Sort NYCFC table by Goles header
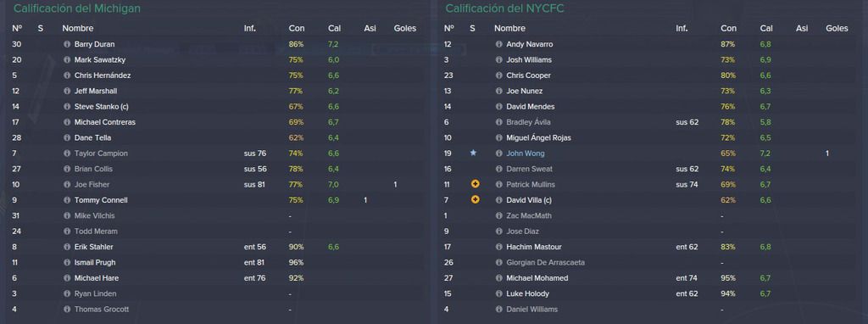 pyautogui.click(x=837, y=28)
